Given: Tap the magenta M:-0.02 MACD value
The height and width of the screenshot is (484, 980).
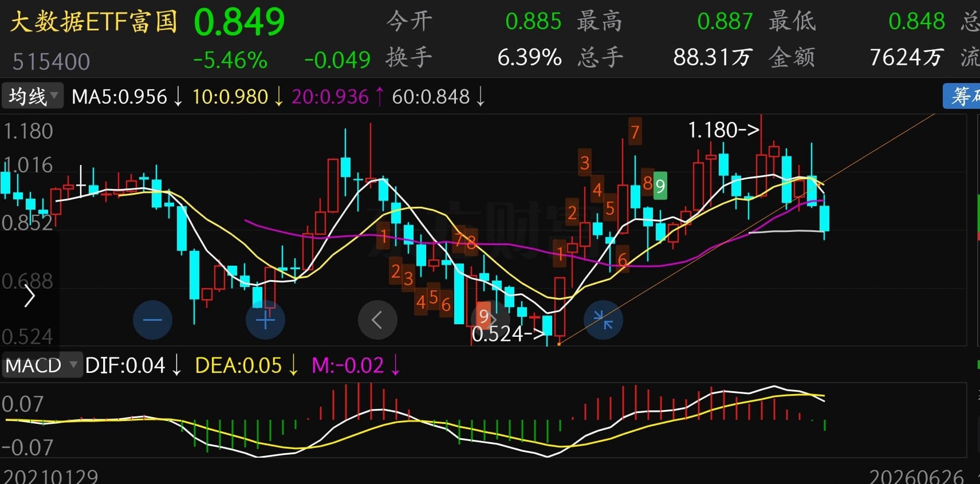Looking at the screenshot, I should pyautogui.click(x=355, y=365).
